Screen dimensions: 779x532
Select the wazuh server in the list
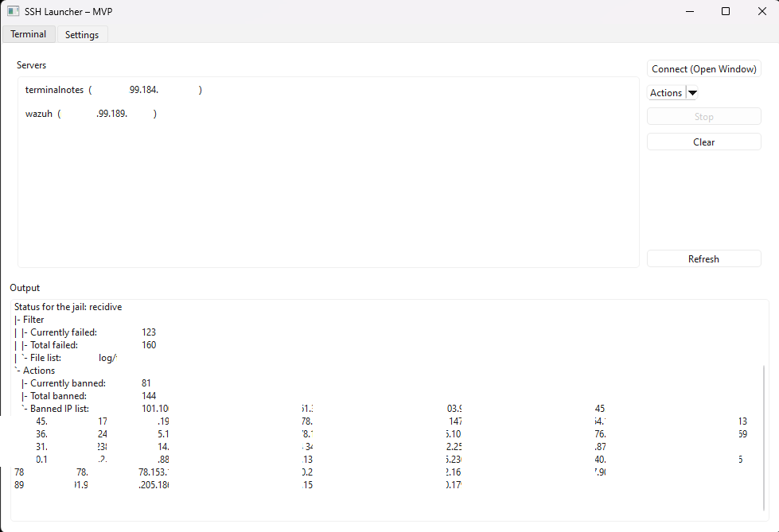pos(39,115)
